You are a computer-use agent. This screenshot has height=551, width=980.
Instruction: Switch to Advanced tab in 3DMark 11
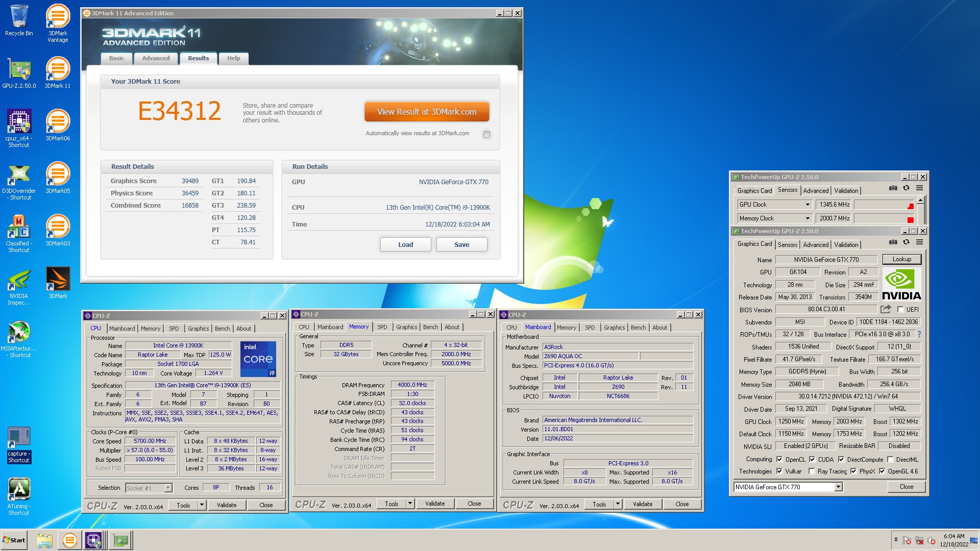[156, 58]
